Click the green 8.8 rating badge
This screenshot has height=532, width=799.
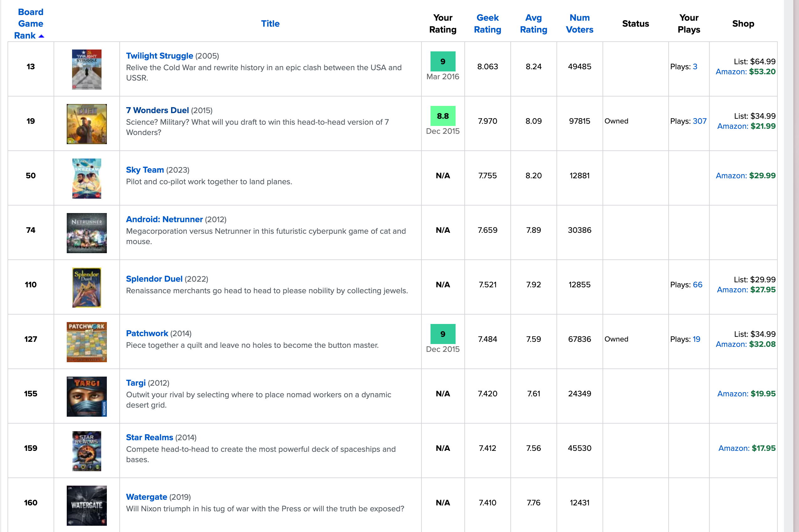tap(443, 116)
